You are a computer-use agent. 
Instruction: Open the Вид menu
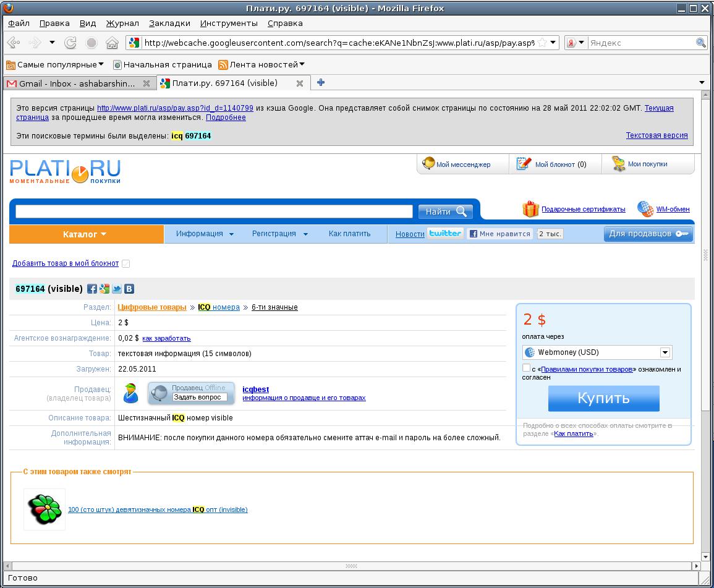87,23
